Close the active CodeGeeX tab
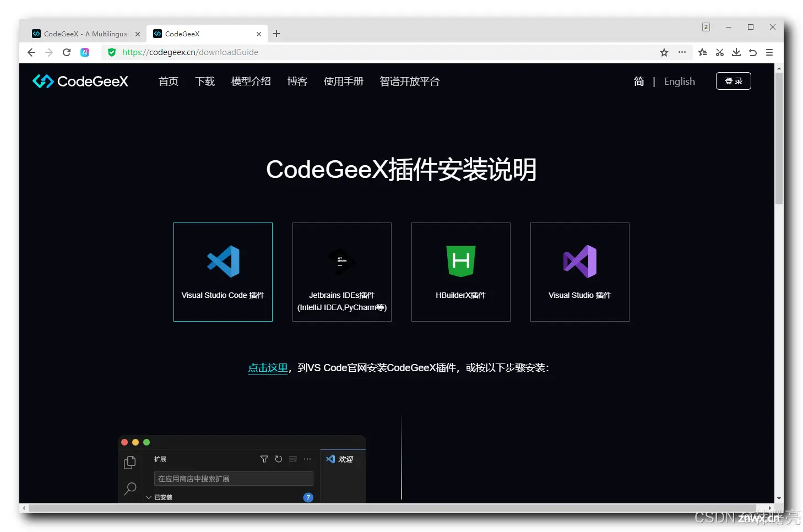Screen dimensions: 803x532 click(x=259, y=34)
